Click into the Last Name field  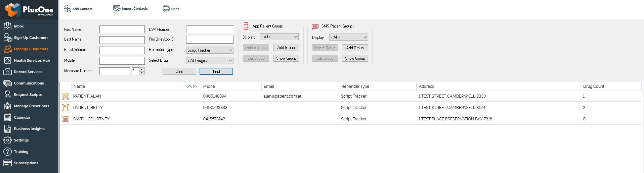(122, 40)
